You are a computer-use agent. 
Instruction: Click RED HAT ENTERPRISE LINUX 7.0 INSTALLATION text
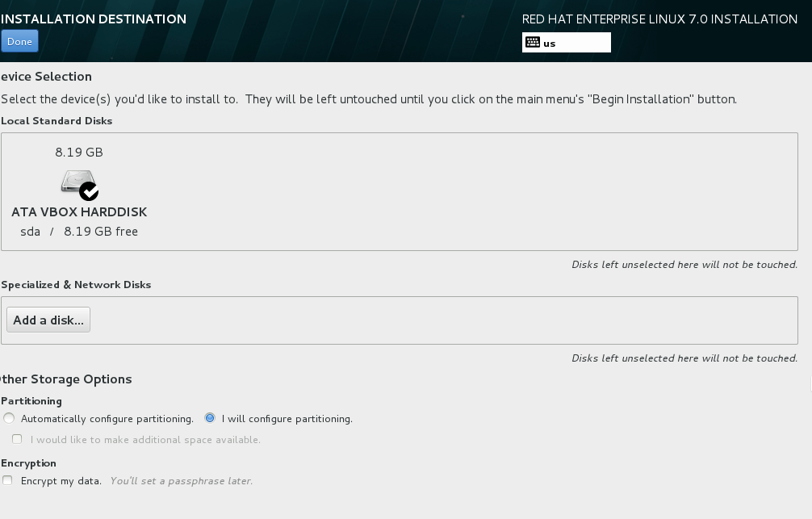[x=659, y=19]
